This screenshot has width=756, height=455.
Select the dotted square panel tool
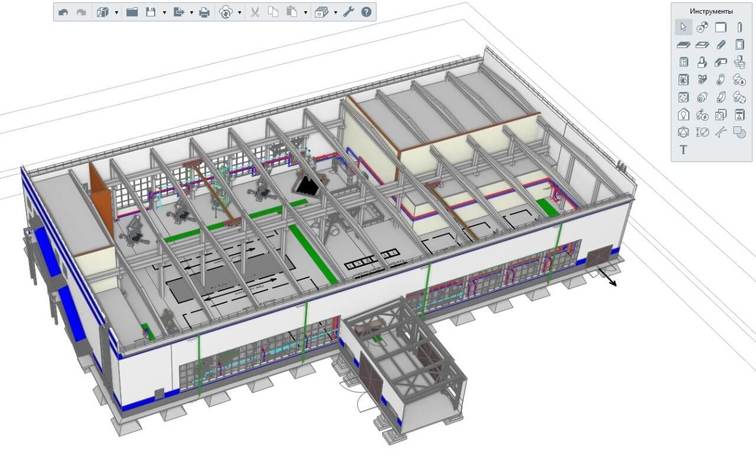click(x=684, y=97)
